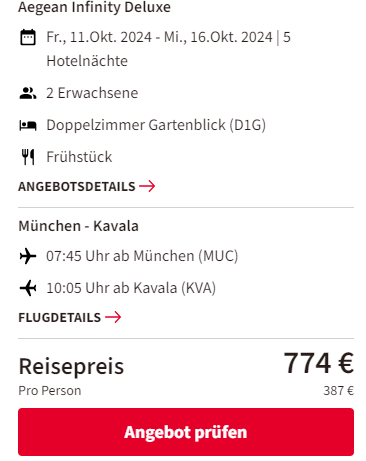This screenshot has width=366, height=461.
Task: Click the München - Kavala route heading
Action: pos(79,226)
